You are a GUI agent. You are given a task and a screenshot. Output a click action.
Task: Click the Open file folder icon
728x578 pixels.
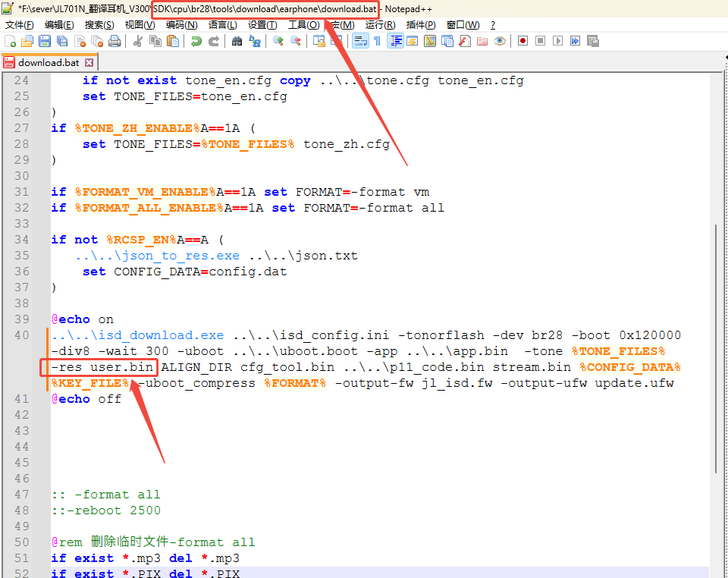[x=27, y=41]
